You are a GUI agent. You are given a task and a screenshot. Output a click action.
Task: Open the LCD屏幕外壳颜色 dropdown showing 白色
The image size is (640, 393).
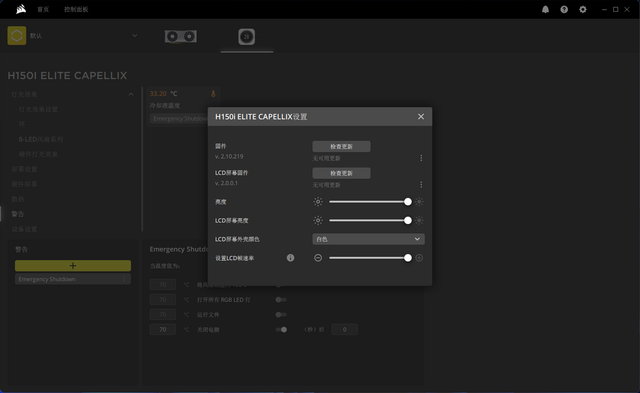click(368, 239)
